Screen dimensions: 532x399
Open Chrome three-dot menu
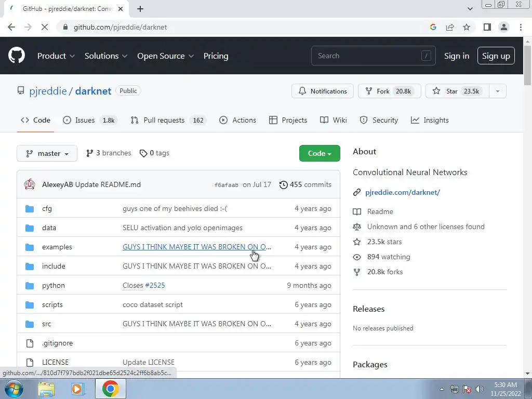tap(521, 27)
